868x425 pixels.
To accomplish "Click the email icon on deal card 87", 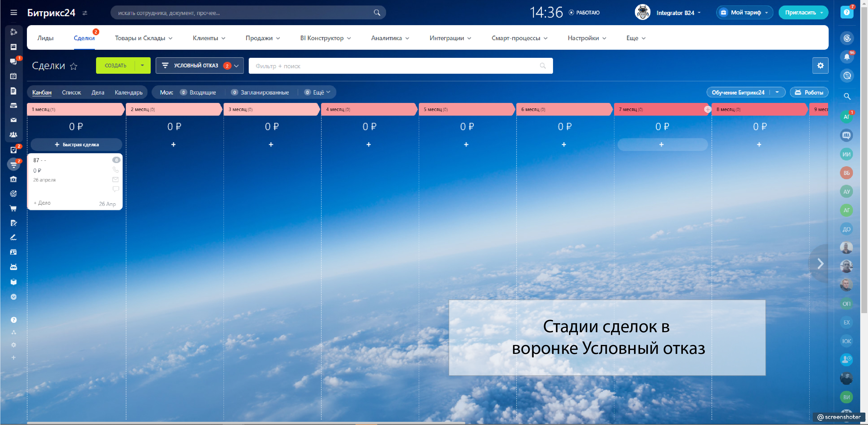I will 116,180.
